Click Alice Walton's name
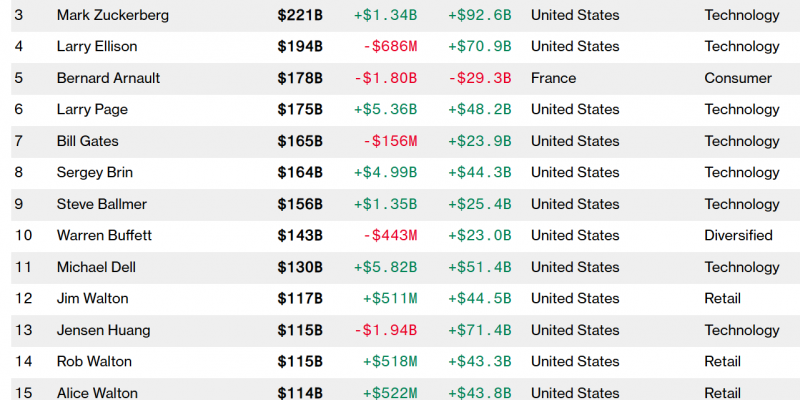This screenshot has width=800, height=400. tap(97, 393)
